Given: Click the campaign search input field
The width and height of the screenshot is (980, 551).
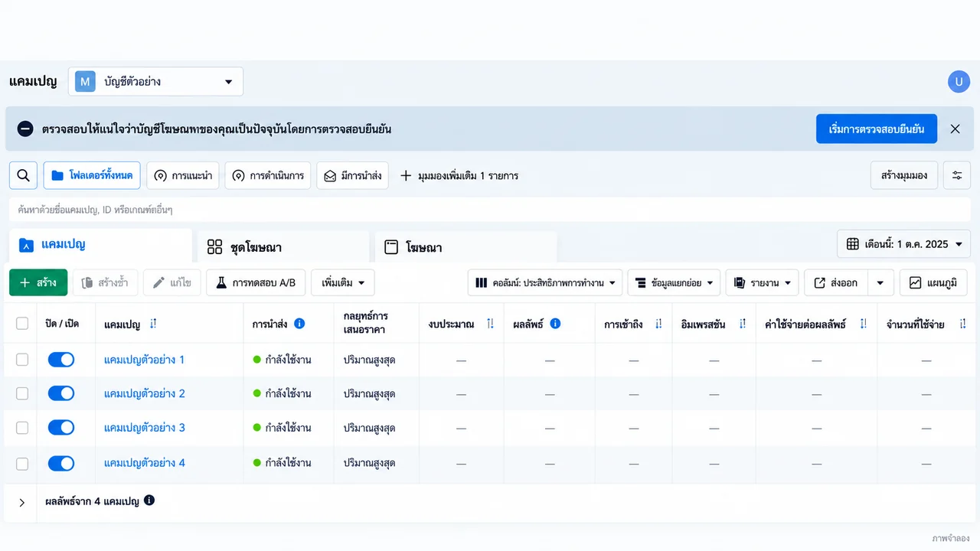Looking at the screenshot, I should 490,210.
